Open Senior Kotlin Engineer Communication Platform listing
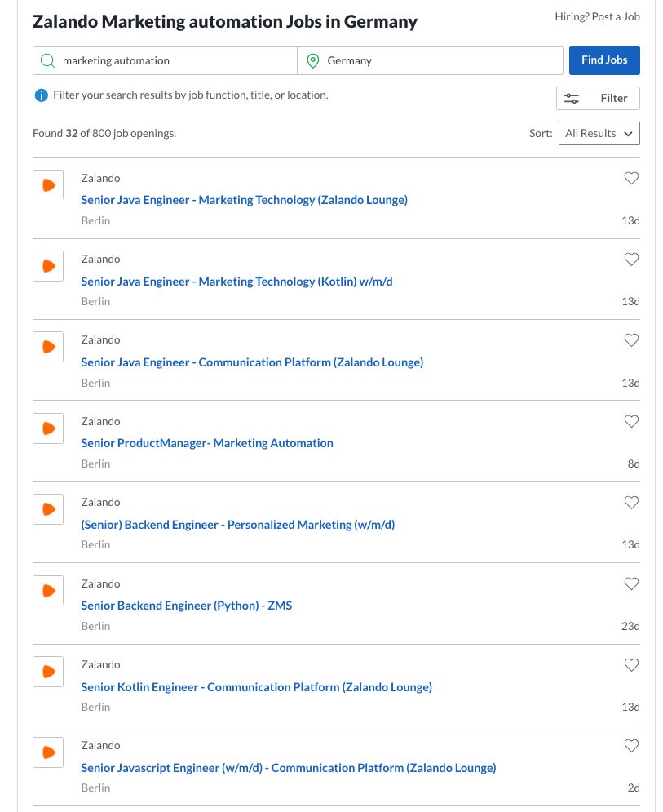663x812 pixels. coord(256,687)
